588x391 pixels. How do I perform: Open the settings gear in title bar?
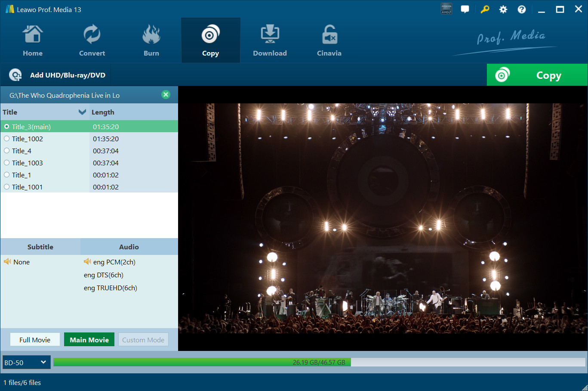503,9
